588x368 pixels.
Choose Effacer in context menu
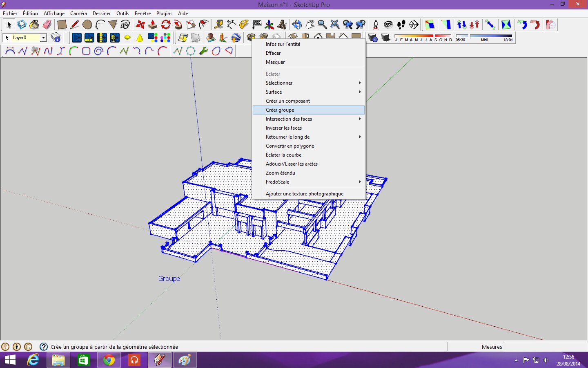(x=309, y=53)
